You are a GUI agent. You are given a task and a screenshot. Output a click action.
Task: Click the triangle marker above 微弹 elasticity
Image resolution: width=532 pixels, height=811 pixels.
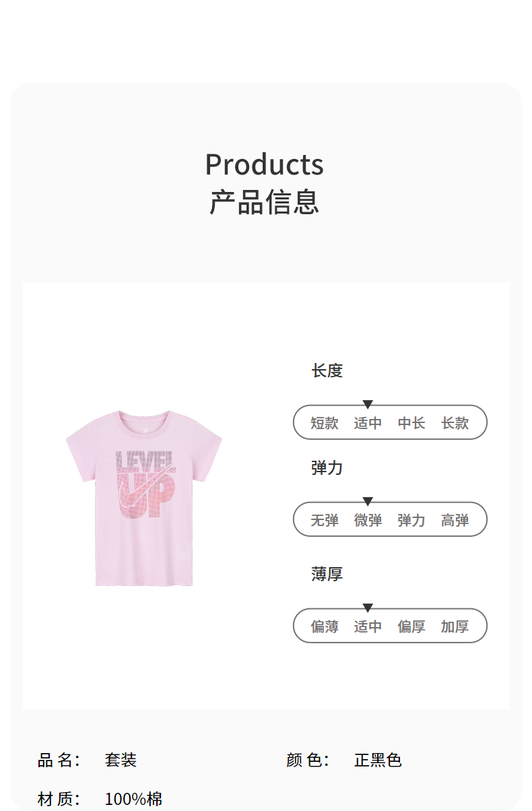(x=368, y=501)
